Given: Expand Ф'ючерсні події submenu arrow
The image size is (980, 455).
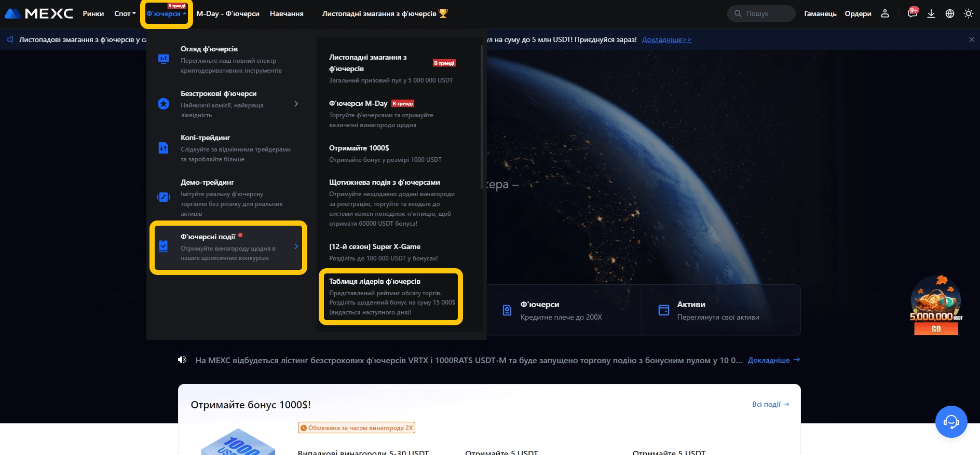Looking at the screenshot, I should (x=296, y=246).
